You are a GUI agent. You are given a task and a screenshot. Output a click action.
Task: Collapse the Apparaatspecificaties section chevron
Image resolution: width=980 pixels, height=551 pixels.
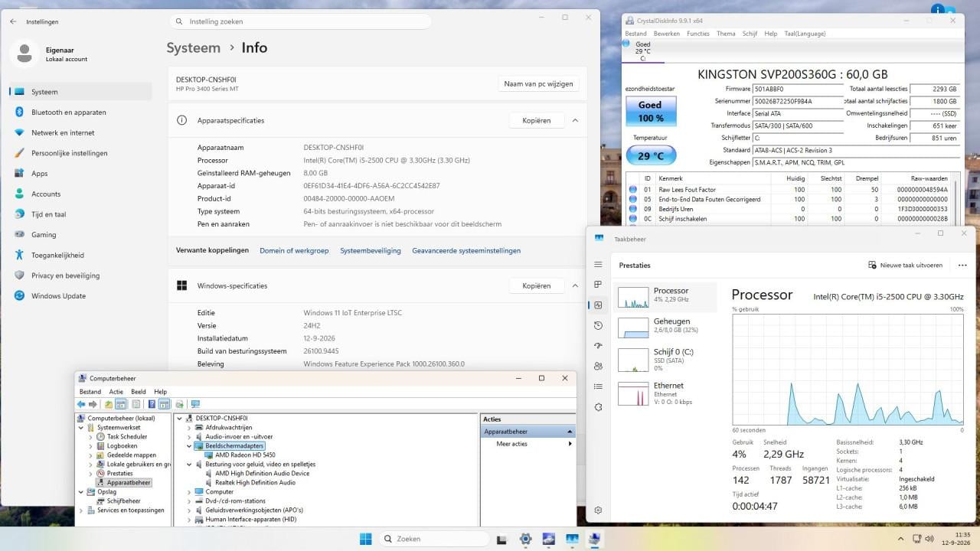[575, 120]
